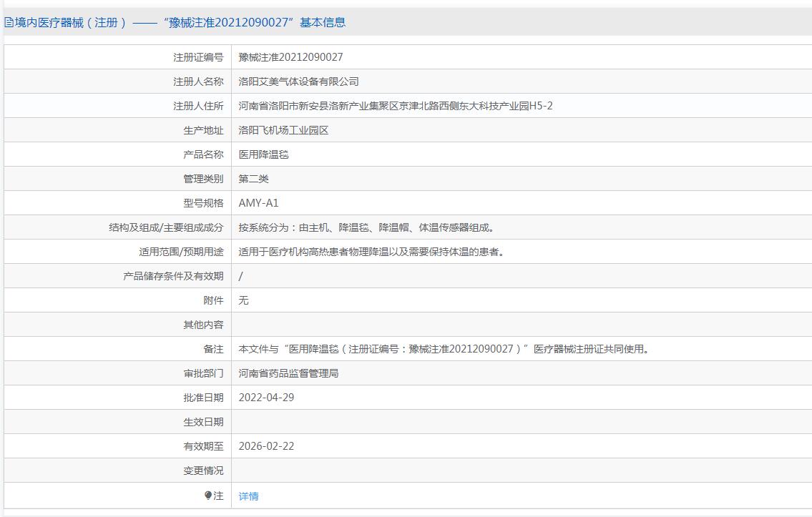
Task: Click management category value 第二类
Action: click(253, 179)
